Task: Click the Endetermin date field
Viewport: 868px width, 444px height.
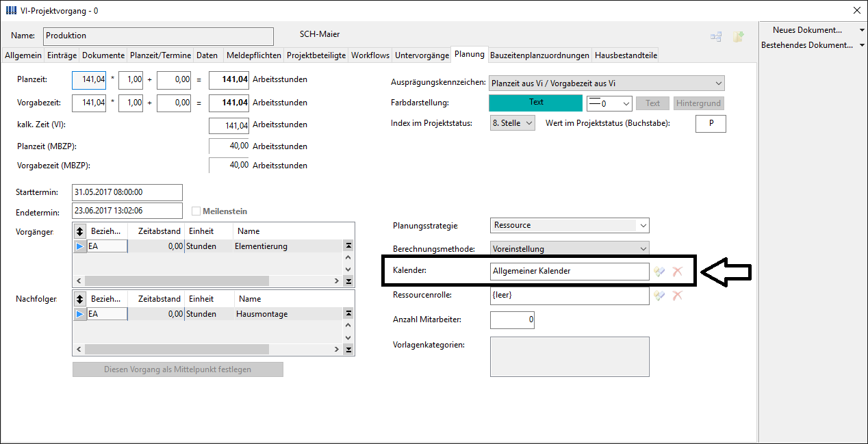Action: click(x=127, y=211)
